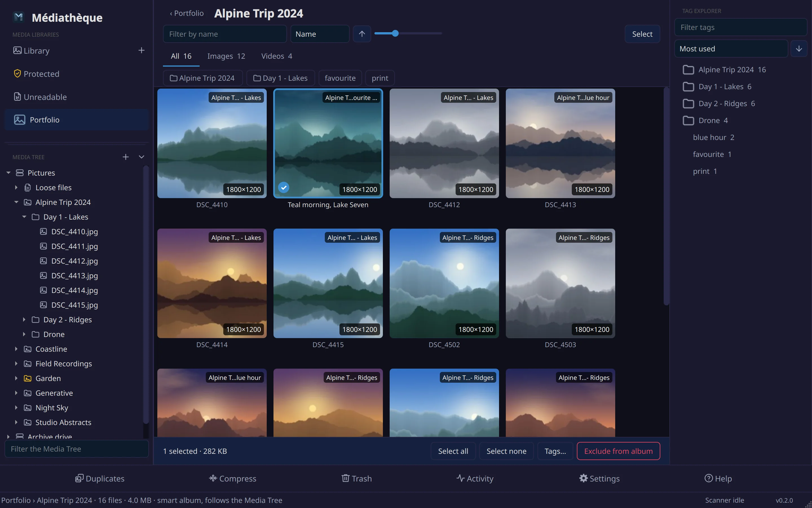
Task: Click the Portfolio library picture icon
Action: pos(19,120)
